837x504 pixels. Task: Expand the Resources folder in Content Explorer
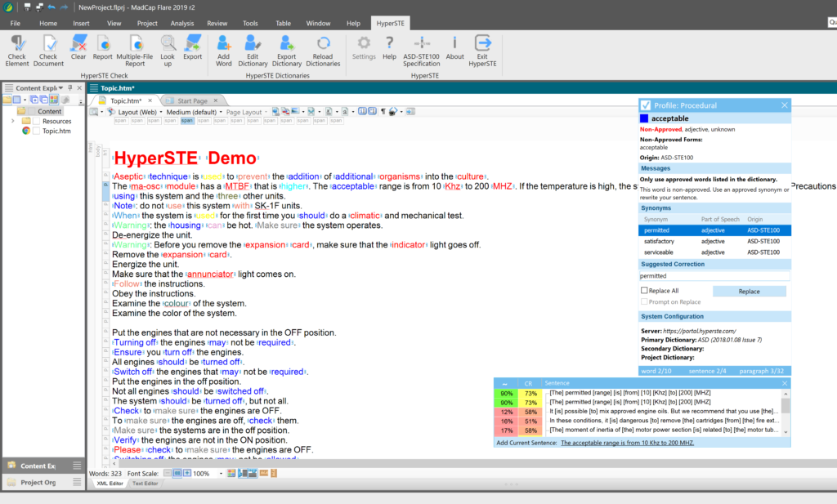tap(14, 121)
